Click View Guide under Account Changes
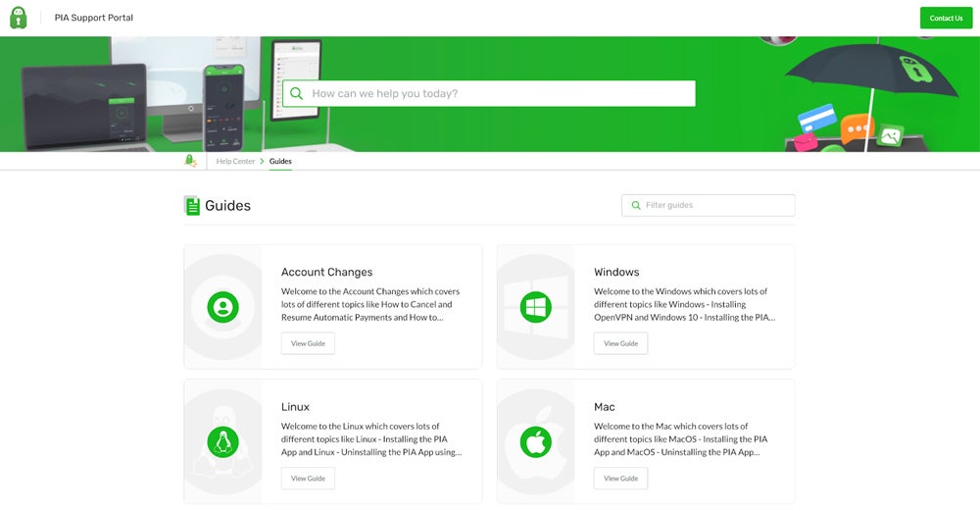Image resolution: width=980 pixels, height=511 pixels. click(x=308, y=343)
